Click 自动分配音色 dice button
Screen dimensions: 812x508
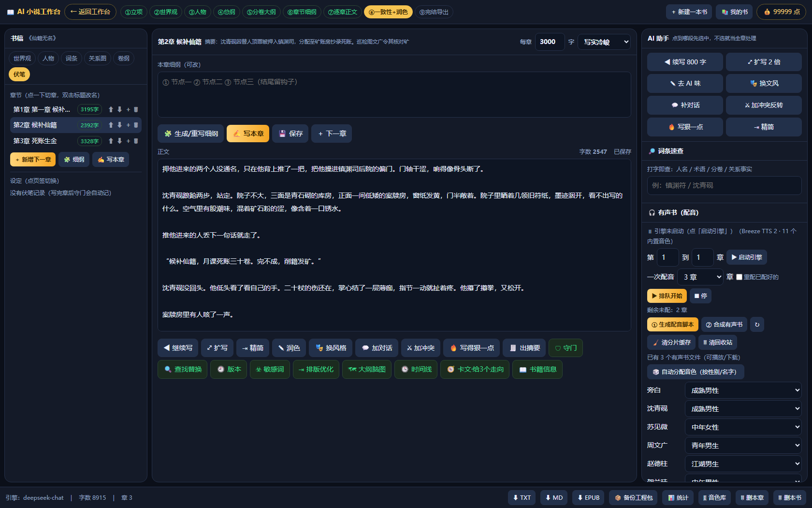point(695,372)
